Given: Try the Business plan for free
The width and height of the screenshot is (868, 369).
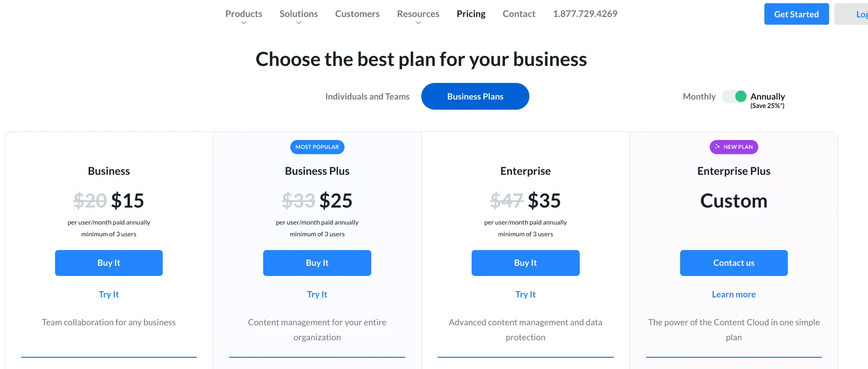Looking at the screenshot, I should [109, 295].
